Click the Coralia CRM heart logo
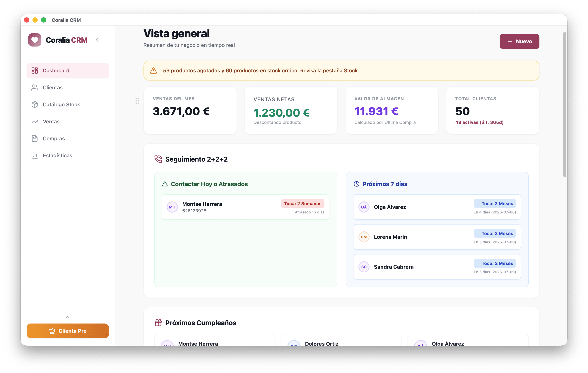Image resolution: width=588 pixels, height=373 pixels. [x=35, y=40]
